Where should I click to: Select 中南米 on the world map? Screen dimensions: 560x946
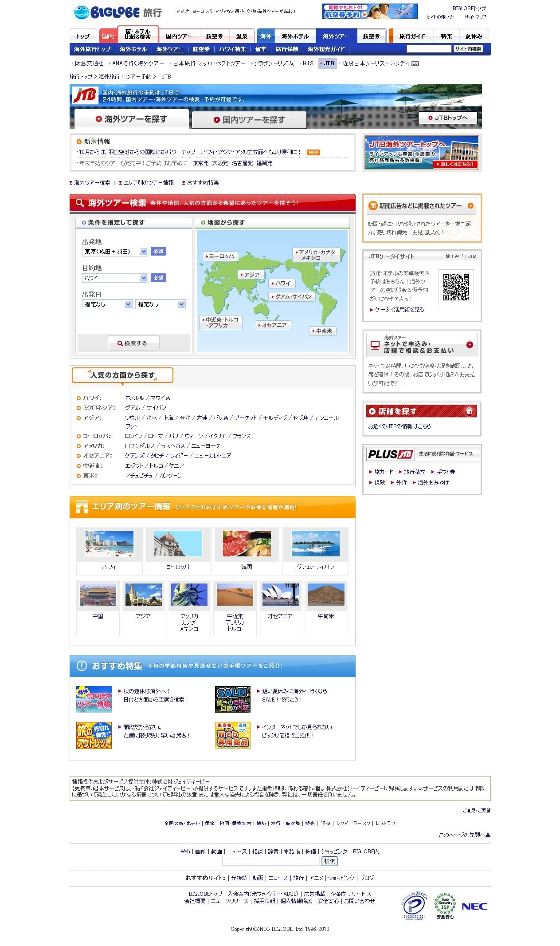323,331
